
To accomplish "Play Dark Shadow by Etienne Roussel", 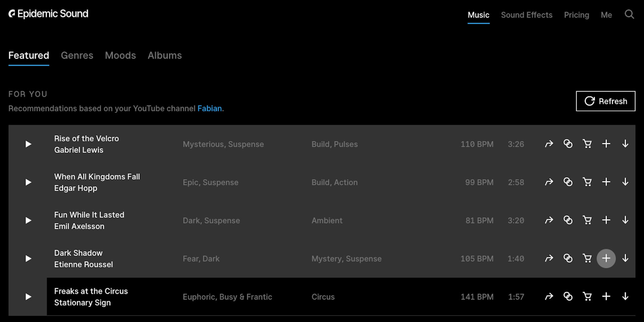I will [x=28, y=258].
